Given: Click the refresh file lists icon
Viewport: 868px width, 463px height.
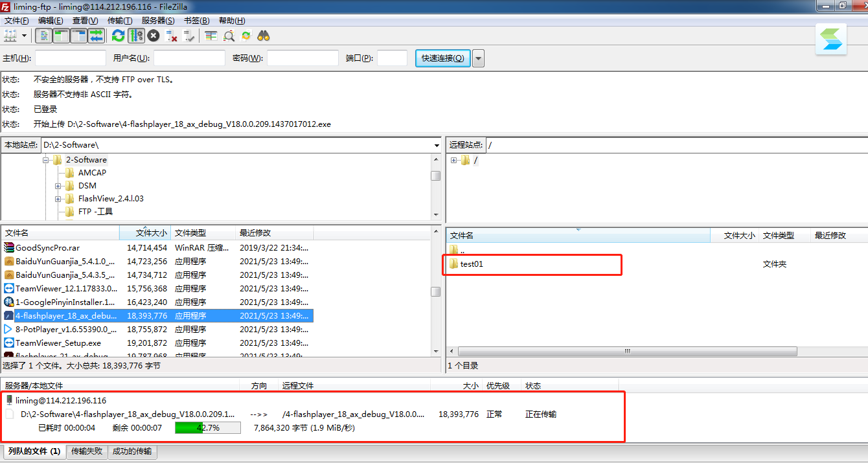Looking at the screenshot, I should click(x=118, y=36).
